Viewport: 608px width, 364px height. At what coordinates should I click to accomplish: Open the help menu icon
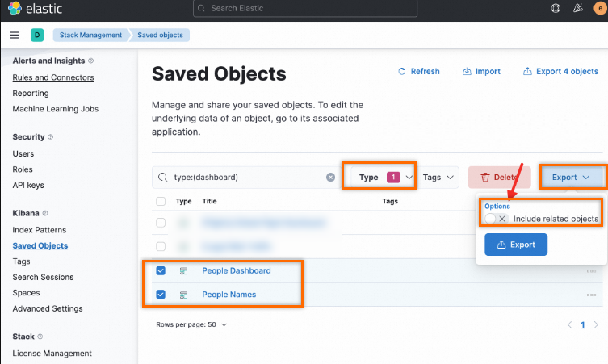pos(556,9)
